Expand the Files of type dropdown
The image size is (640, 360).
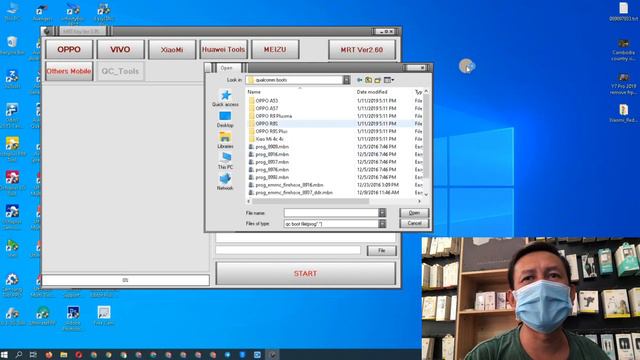(x=382, y=224)
